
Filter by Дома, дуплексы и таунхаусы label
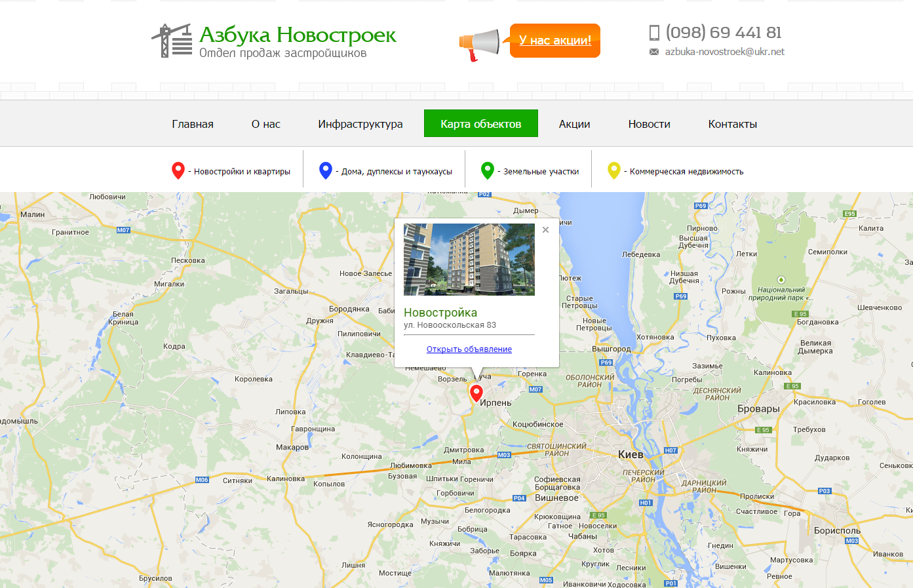tap(397, 172)
